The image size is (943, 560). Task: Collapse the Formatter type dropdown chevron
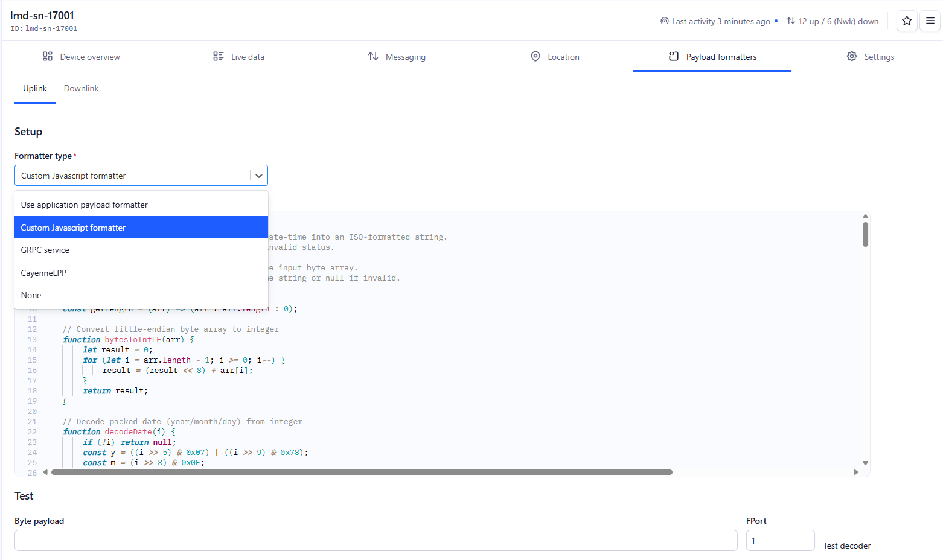tap(259, 176)
